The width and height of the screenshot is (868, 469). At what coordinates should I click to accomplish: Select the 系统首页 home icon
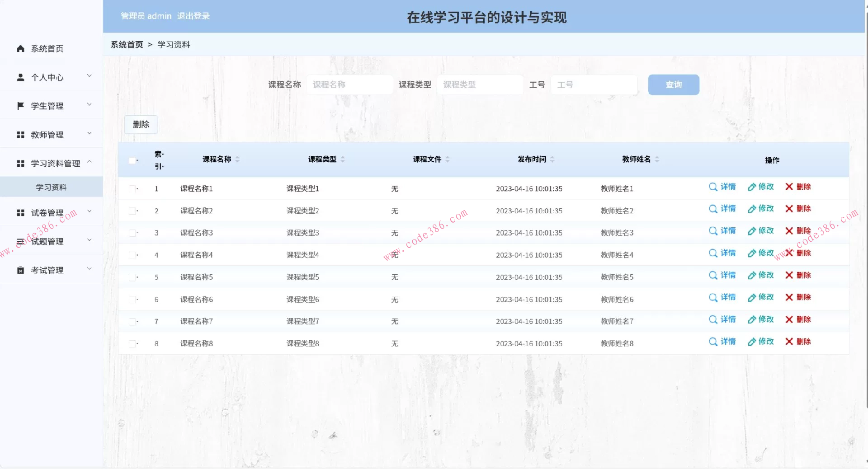coord(20,48)
